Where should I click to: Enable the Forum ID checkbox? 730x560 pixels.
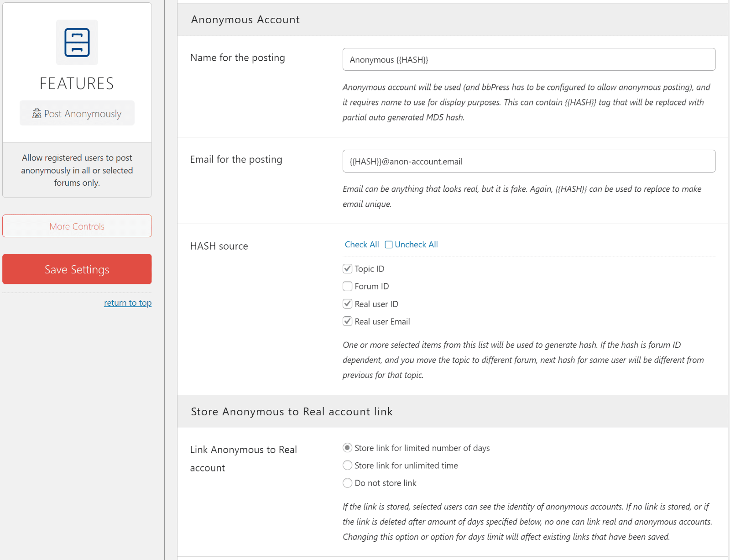point(348,286)
